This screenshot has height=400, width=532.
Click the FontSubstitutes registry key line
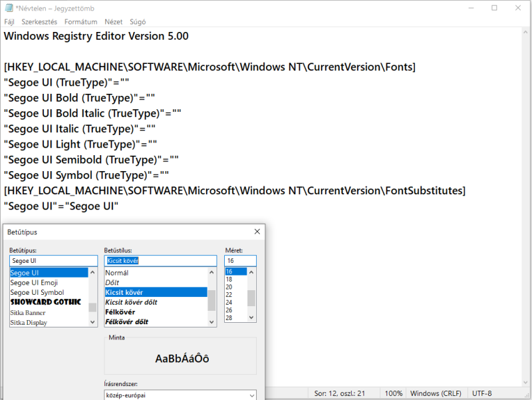tap(235, 190)
